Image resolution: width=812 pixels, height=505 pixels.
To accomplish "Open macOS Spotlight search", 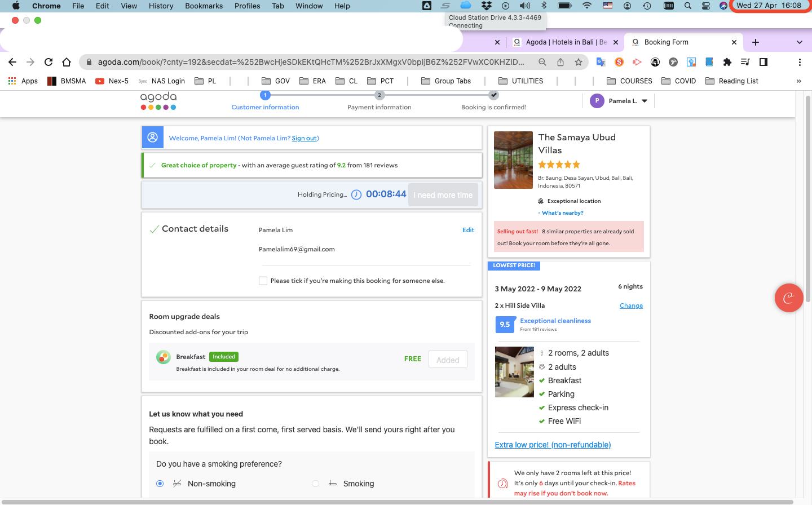I will [x=688, y=6].
